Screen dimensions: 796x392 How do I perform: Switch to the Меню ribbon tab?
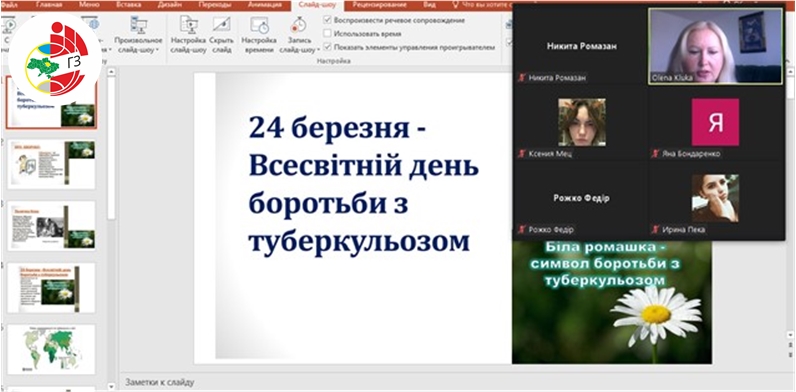pos(89,5)
